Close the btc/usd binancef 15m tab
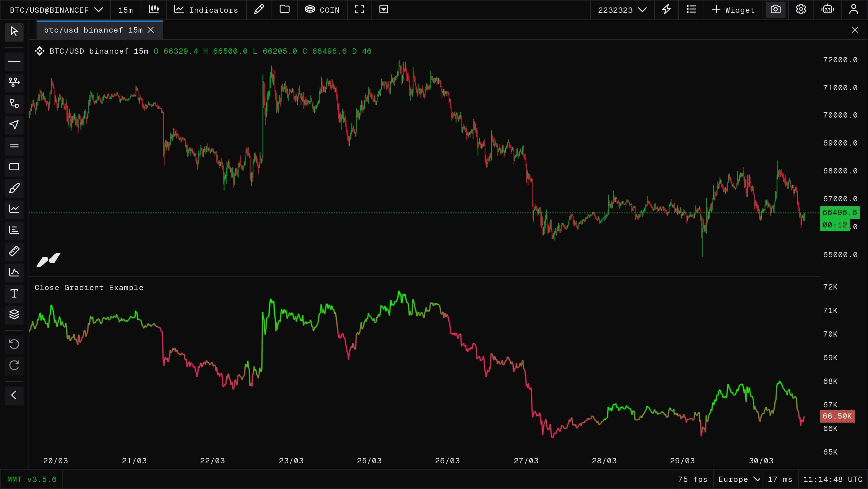Viewport: 868px width, 489px height. 151,30
